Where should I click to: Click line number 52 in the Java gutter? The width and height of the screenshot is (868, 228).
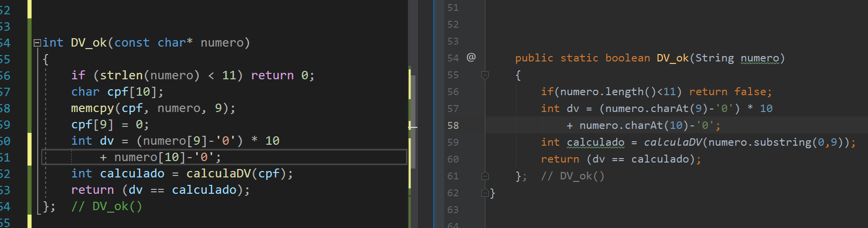point(453,24)
